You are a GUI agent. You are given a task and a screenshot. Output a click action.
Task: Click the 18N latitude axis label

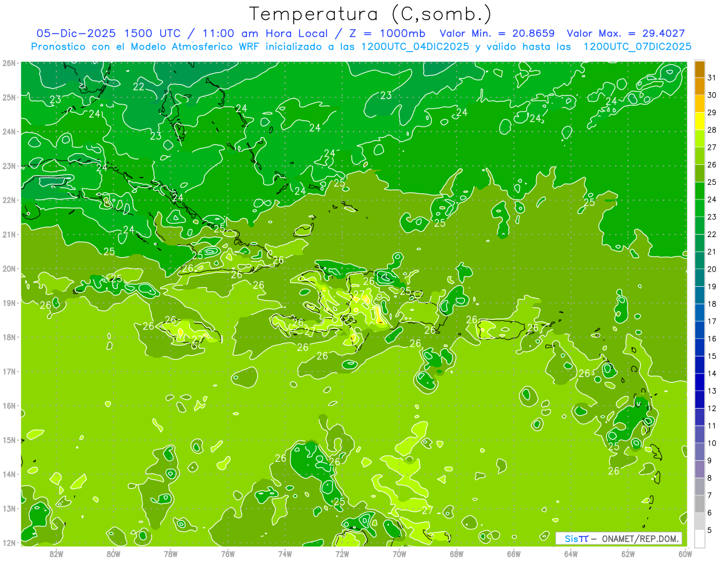8,337
